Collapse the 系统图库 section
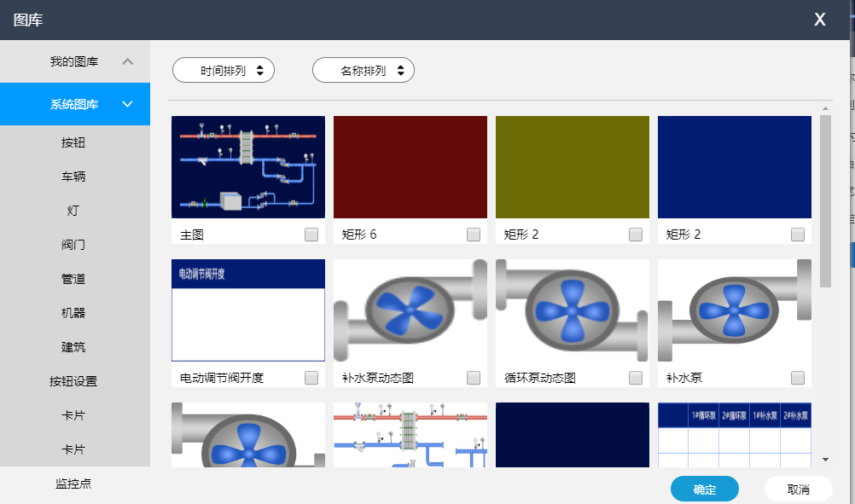Viewport: 855px width, 504px height. (x=75, y=104)
